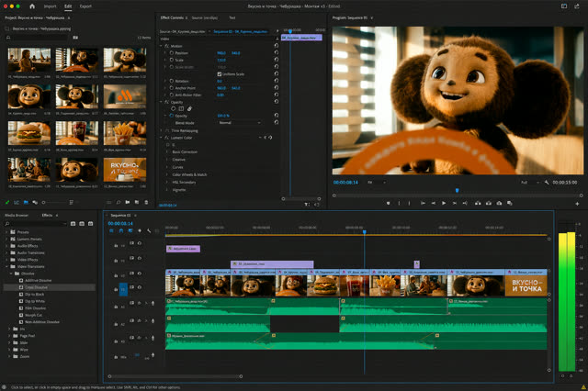
Task: Go to the Home screen icon
Action: point(32,6)
